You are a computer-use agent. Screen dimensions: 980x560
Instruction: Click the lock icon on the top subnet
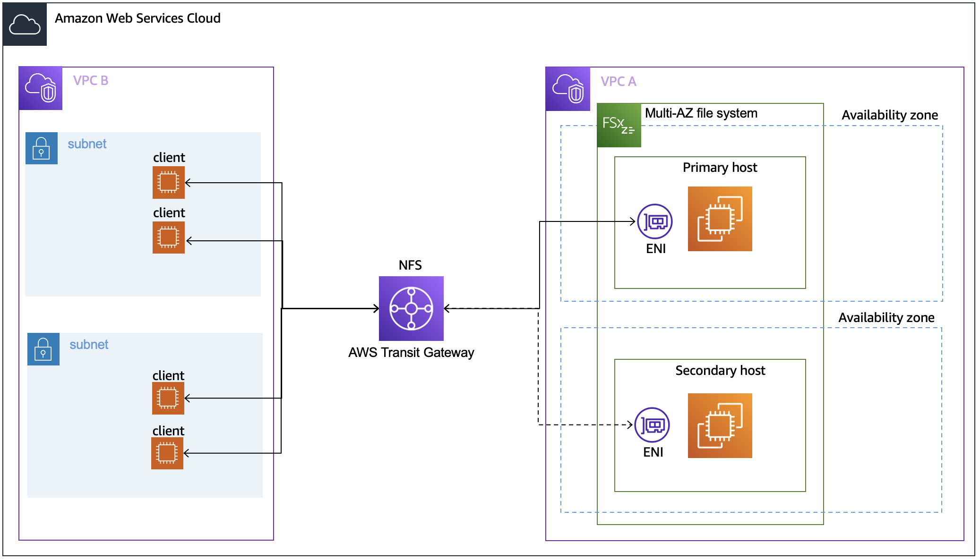pos(42,147)
